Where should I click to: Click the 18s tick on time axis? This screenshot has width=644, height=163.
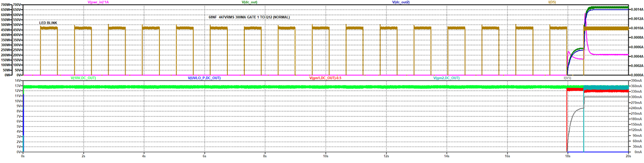[x=567, y=156]
